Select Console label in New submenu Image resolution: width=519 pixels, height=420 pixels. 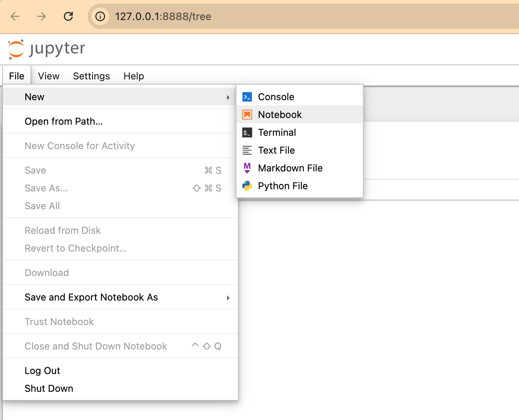tap(276, 97)
